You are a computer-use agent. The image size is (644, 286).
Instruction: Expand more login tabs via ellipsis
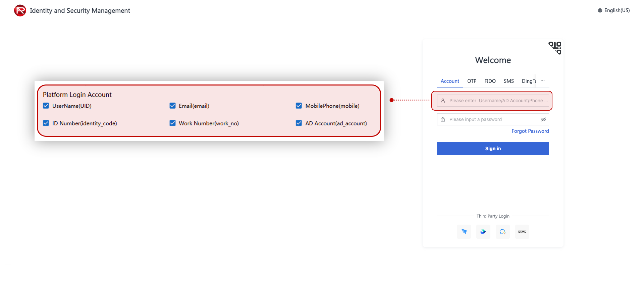[x=542, y=80]
